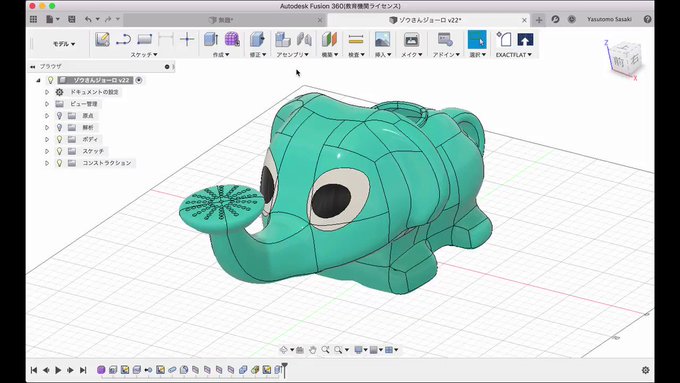Click the Save disk icon
The height and width of the screenshot is (383, 680).
pyautogui.click(x=72, y=19)
